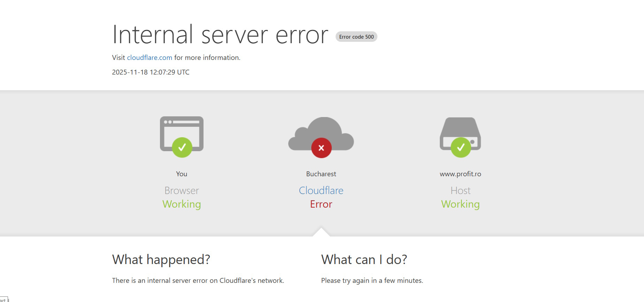This screenshot has height=302, width=644.
Task: Open the cloudflare.com link
Action: click(x=149, y=57)
